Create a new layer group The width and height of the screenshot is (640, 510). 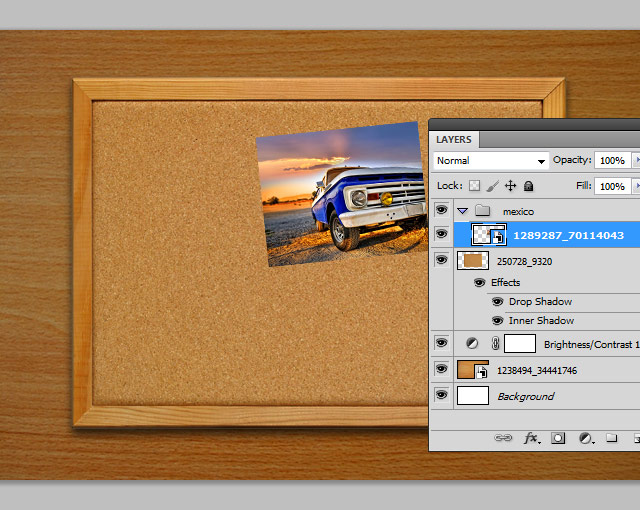(611, 438)
